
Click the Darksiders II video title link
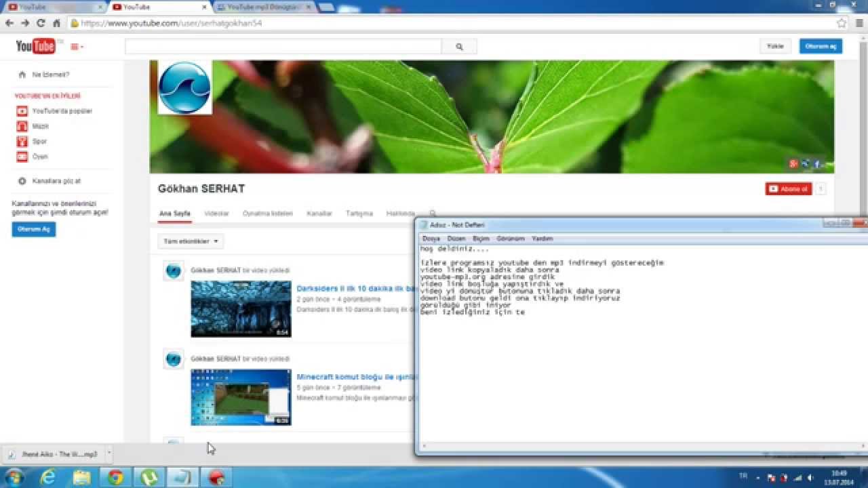355,289
